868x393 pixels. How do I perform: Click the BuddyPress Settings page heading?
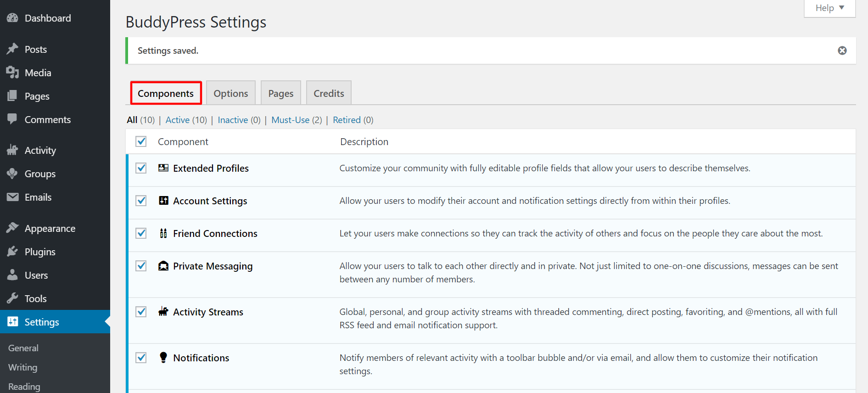196,22
